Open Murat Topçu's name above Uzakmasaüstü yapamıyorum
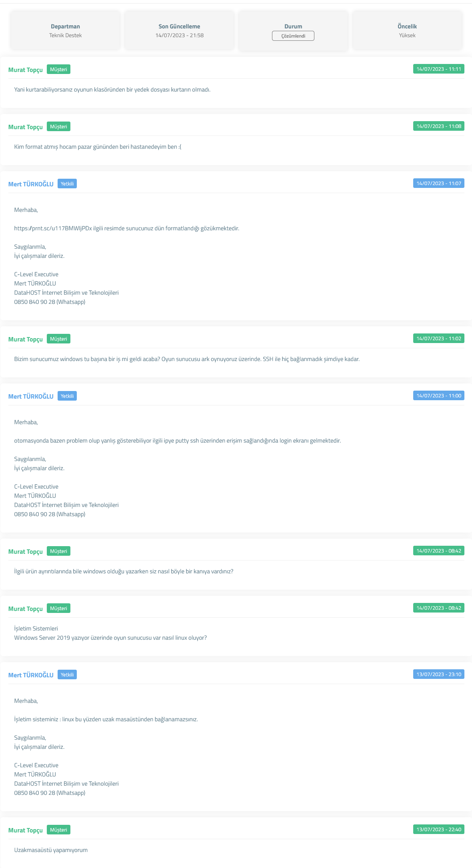Viewport: 472px width, 868px height. [26, 830]
